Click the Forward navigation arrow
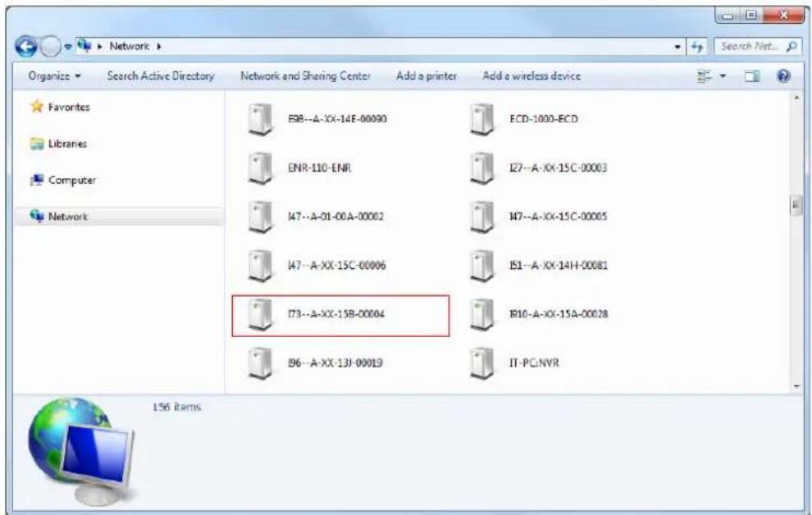 (50, 47)
